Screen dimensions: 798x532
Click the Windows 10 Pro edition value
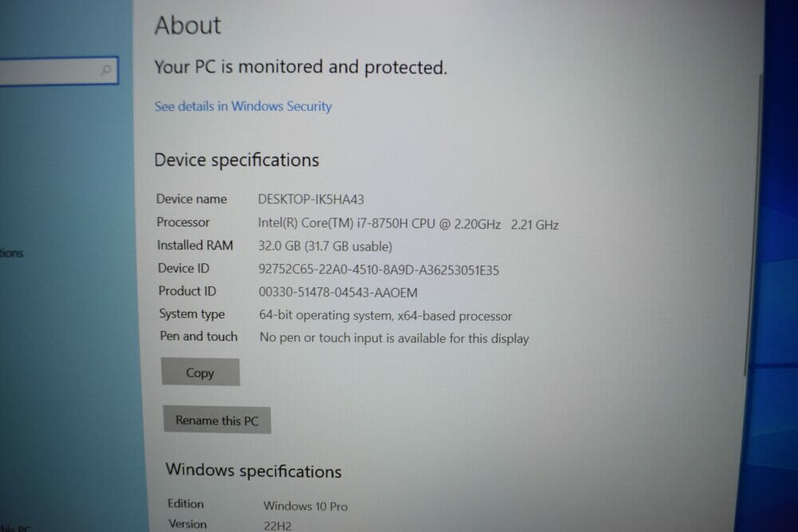306,506
